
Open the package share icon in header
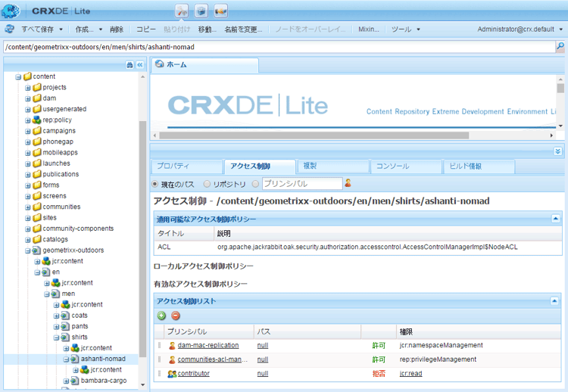click(x=220, y=11)
